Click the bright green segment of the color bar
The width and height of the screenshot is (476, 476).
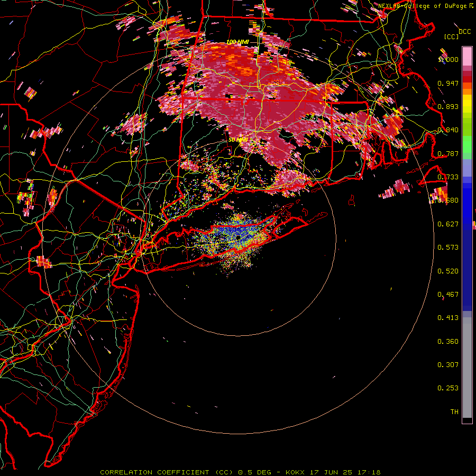pos(467,144)
